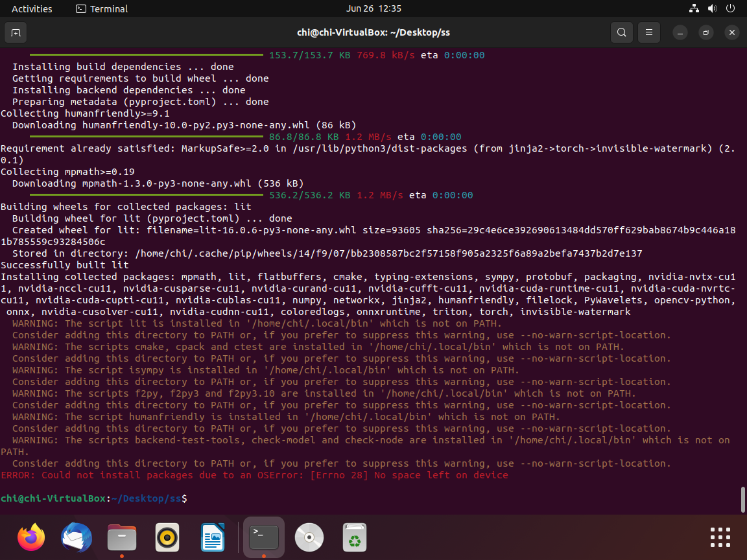Click 'Downloading mpmath-1.3.0-py3-none-any.whl' line

point(158,184)
